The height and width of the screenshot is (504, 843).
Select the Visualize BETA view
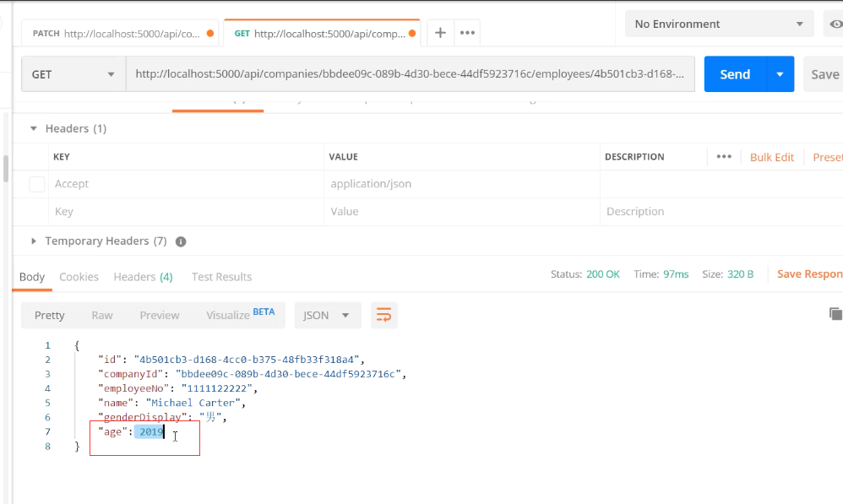(241, 314)
